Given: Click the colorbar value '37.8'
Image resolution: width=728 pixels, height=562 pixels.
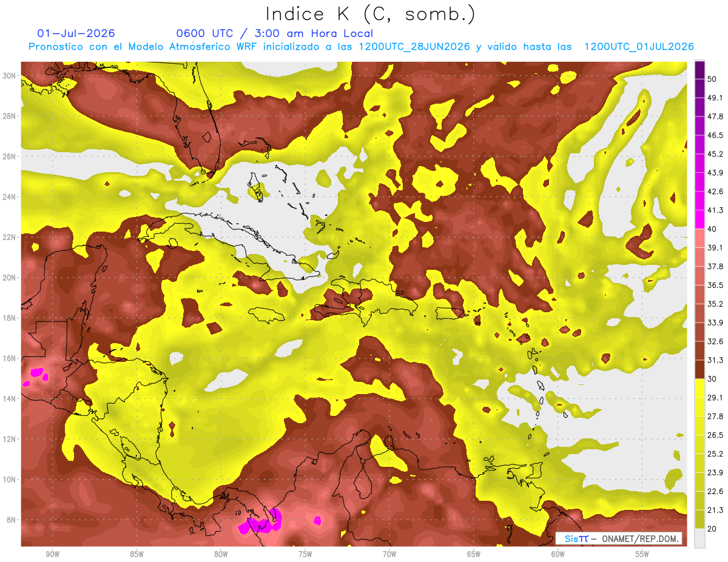Looking at the screenshot, I should pyautogui.click(x=715, y=266).
